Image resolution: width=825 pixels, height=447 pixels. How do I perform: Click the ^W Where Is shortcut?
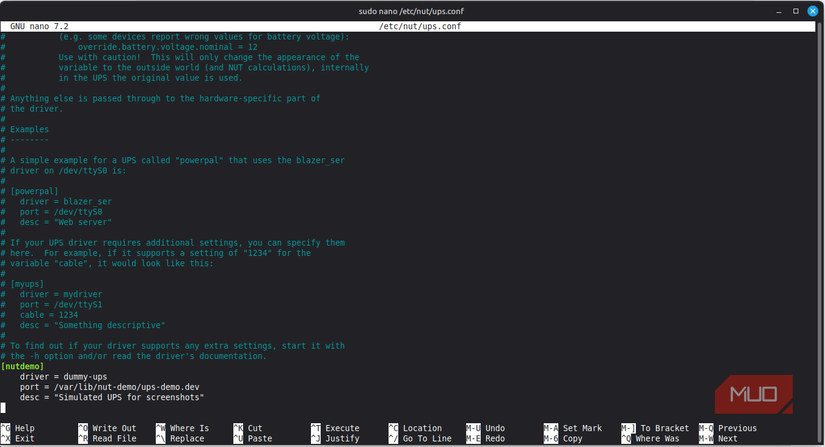183,428
